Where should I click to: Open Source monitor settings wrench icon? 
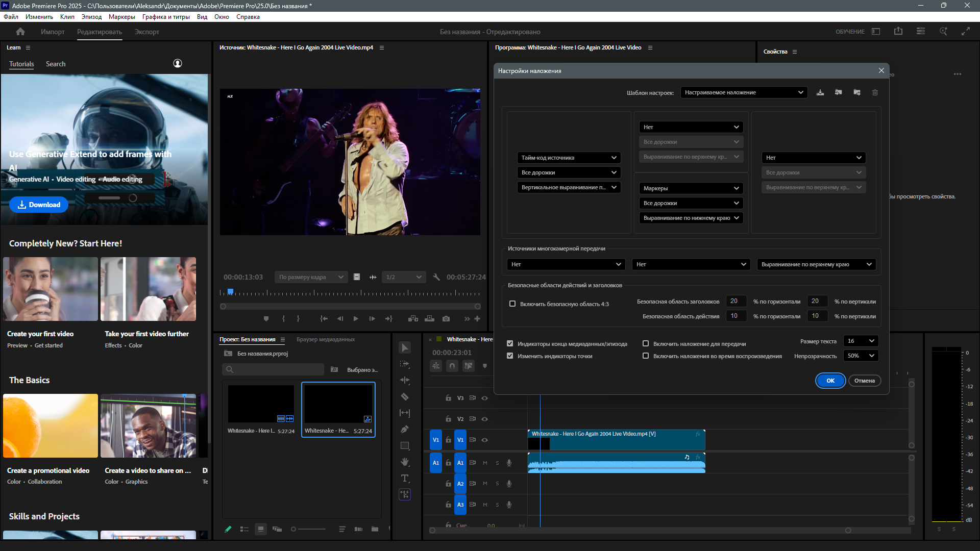(436, 277)
